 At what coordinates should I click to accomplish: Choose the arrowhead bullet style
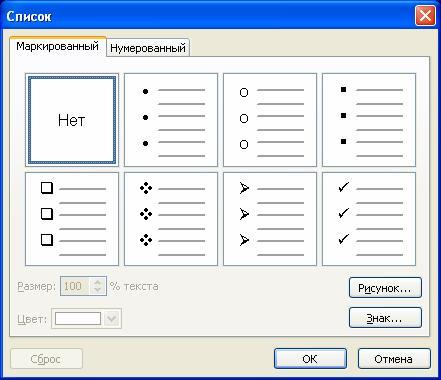tap(270, 219)
